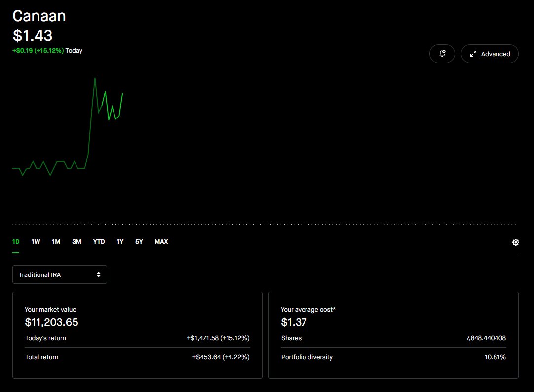Image resolution: width=534 pixels, height=392 pixels.
Task: Click the Total return label
Action: pos(42,357)
